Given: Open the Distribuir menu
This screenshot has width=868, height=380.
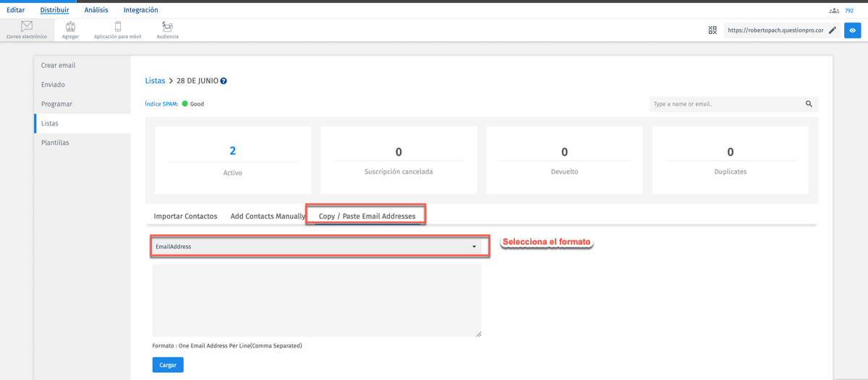Looking at the screenshot, I should click(55, 10).
